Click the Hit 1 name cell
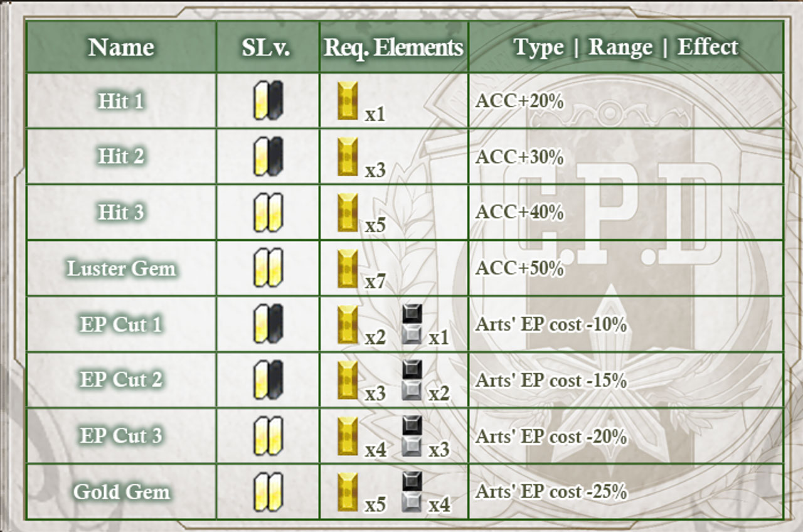This screenshot has width=803, height=532. click(x=121, y=100)
